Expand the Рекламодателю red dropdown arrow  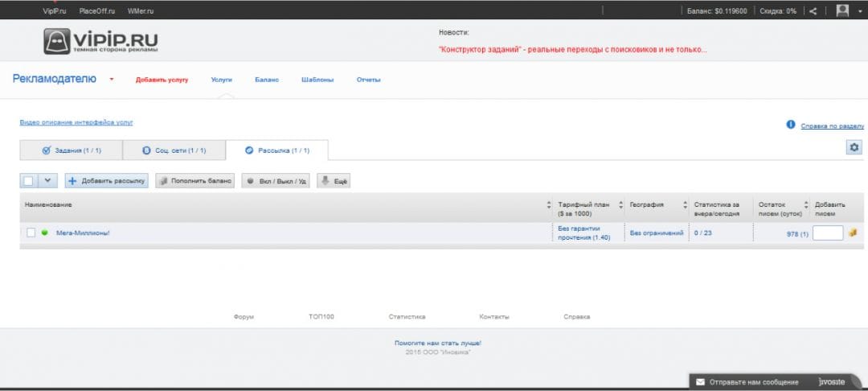[x=111, y=79]
